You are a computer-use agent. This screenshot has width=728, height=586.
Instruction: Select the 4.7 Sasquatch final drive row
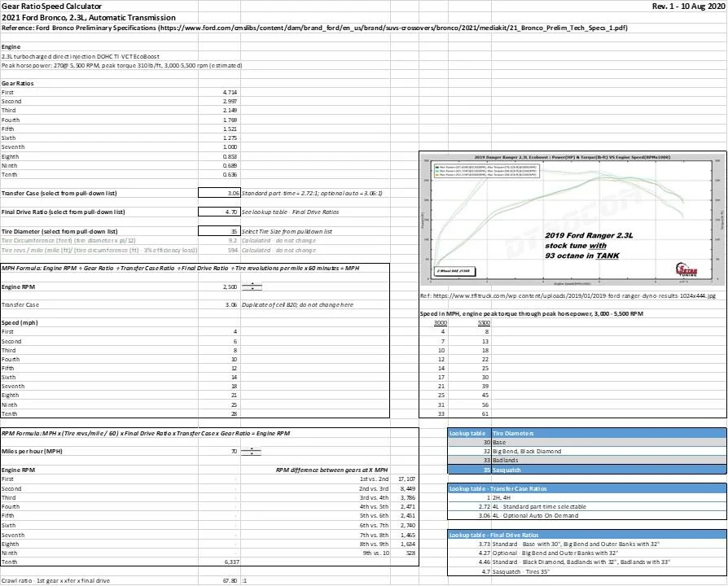coord(587,571)
